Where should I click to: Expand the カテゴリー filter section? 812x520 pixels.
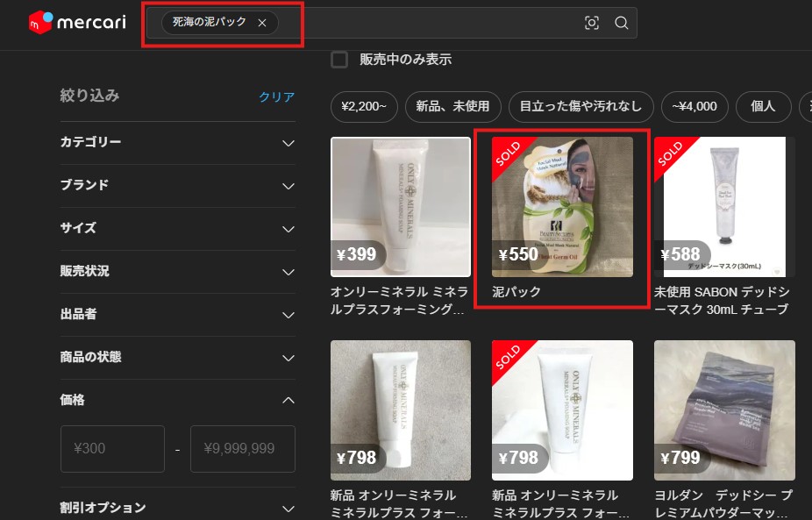(177, 142)
